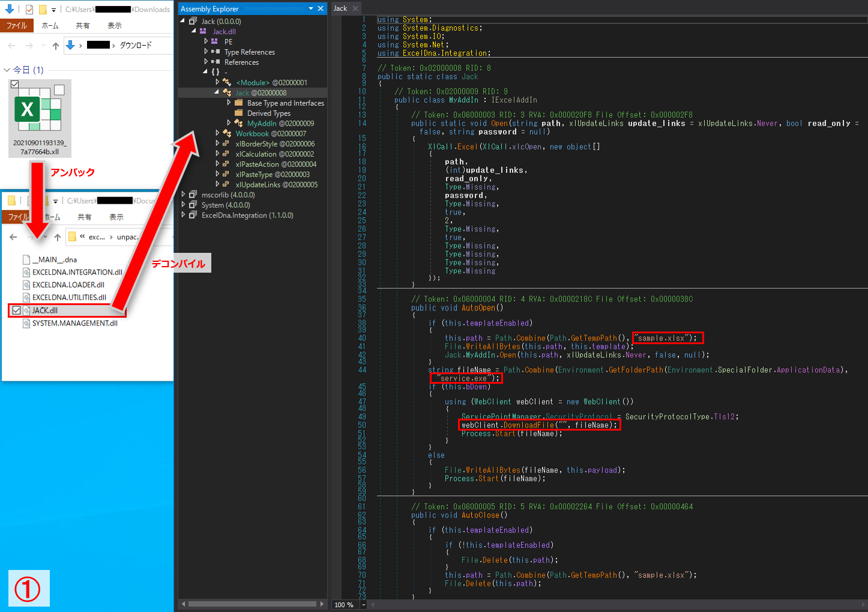
Task: Select the EXCELDNA.INTEGRATION.dll file
Action: [x=77, y=272]
